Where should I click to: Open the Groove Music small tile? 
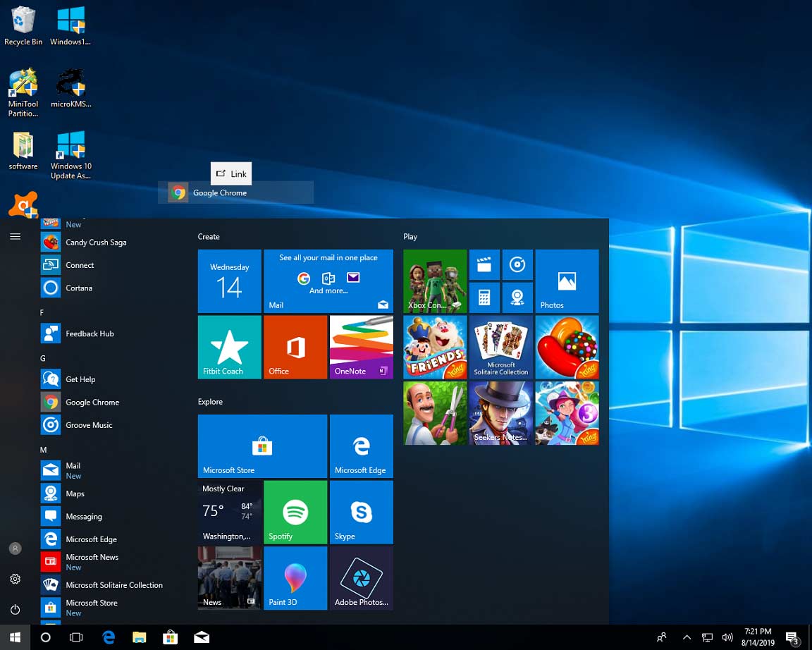(517, 264)
